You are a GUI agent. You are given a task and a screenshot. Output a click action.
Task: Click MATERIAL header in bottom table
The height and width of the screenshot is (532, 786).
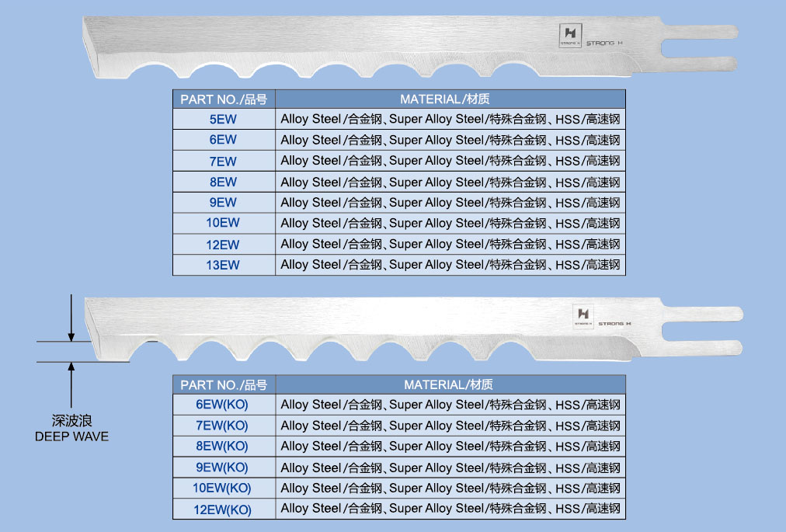pos(450,384)
